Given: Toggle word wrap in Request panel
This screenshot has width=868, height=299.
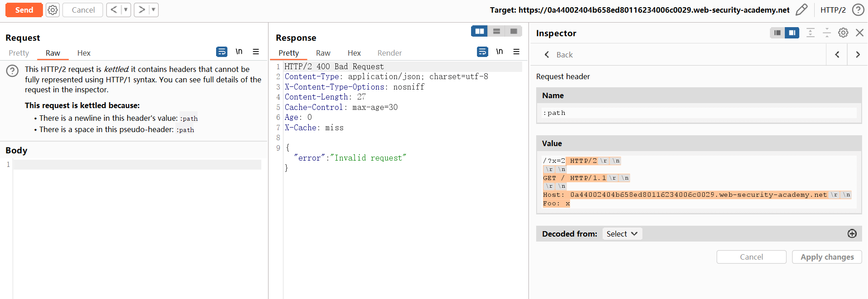Looking at the screenshot, I should (x=222, y=52).
